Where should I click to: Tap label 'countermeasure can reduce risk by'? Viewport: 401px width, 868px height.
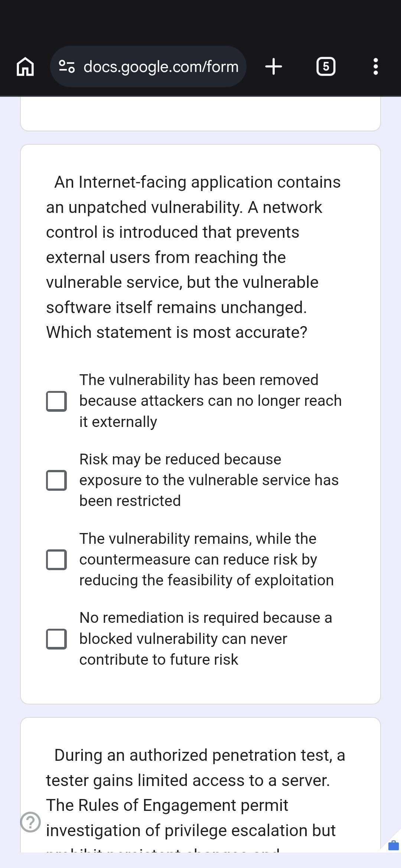tap(198, 559)
